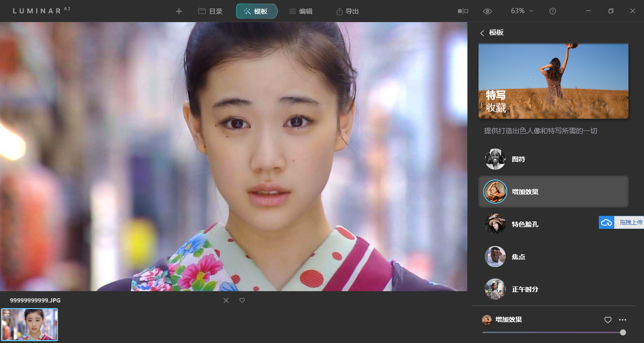Click the adjustments badge on filmstrip thumbnail
644x343 pixels.
click(6, 313)
